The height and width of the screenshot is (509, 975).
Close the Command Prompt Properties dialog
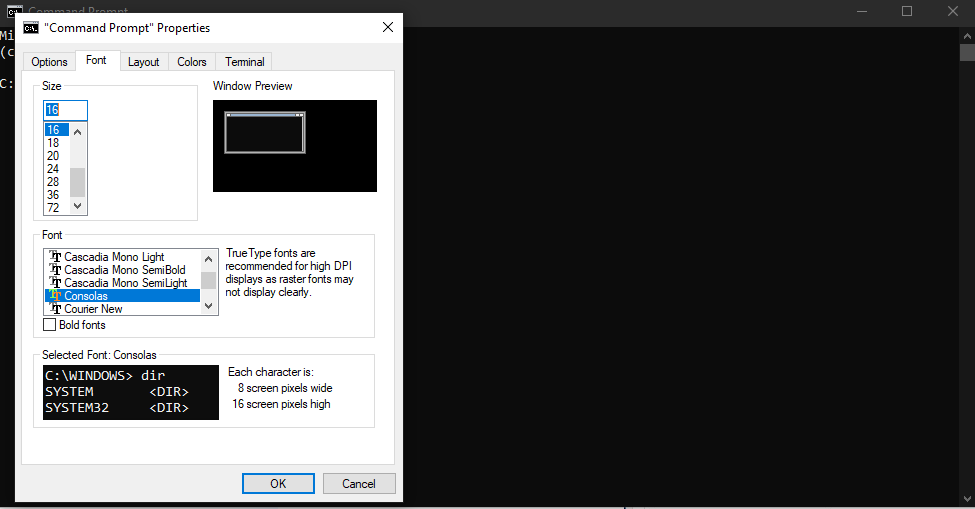387,28
